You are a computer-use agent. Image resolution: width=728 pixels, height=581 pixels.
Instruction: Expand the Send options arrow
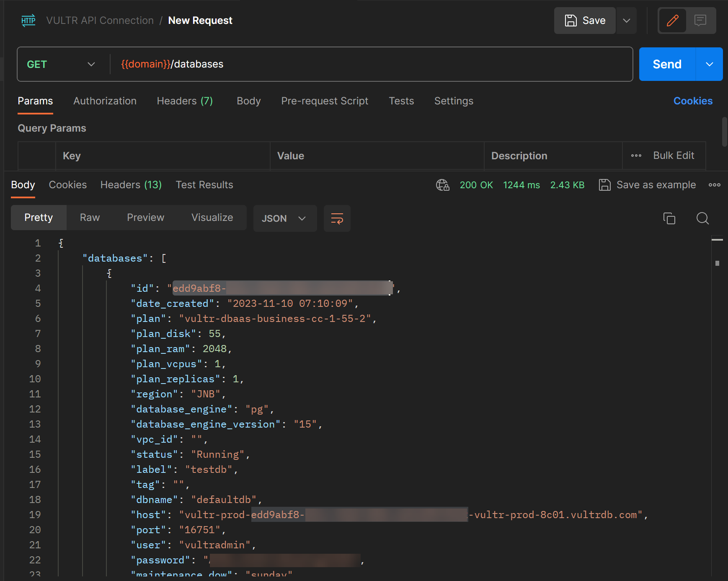(x=710, y=64)
